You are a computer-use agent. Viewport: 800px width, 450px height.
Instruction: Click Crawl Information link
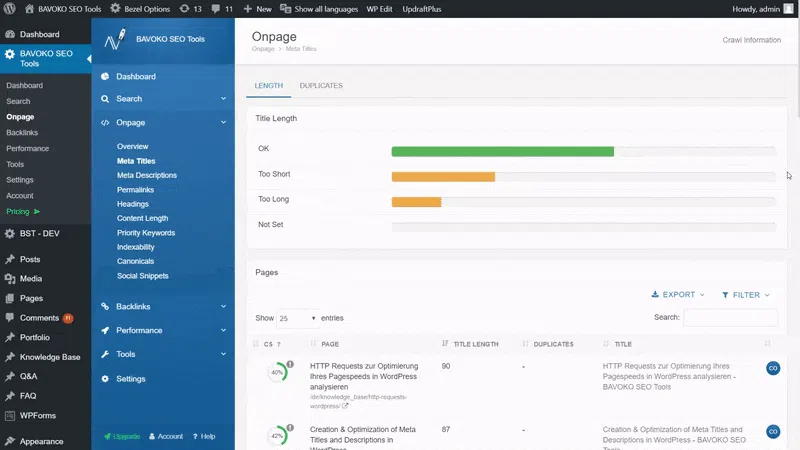(752, 40)
